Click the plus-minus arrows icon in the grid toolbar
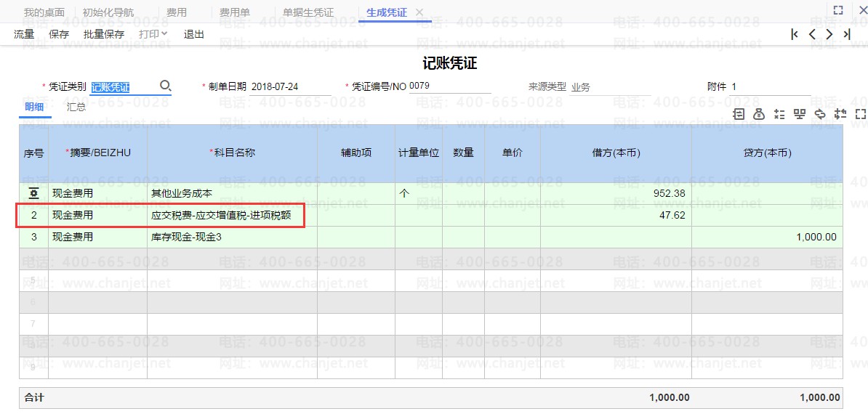Screen dimensions: 868x414 tap(840, 114)
